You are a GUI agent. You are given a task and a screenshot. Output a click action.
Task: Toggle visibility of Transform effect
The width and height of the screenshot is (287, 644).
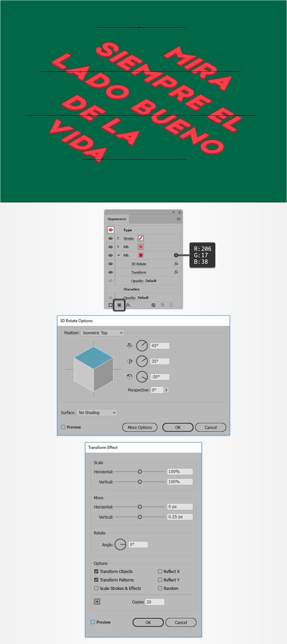point(110,272)
